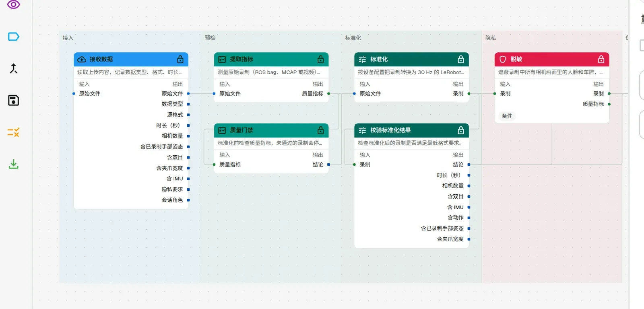The image size is (644, 309).
Task: Click 含双目 output on 校验标准化结果
Action: [x=469, y=197]
